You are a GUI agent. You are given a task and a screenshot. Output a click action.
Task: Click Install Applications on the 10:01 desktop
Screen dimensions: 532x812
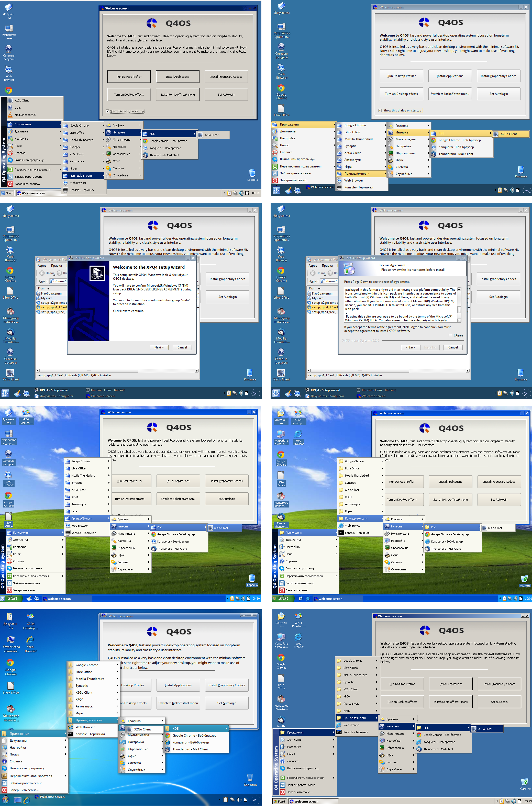[x=450, y=482]
